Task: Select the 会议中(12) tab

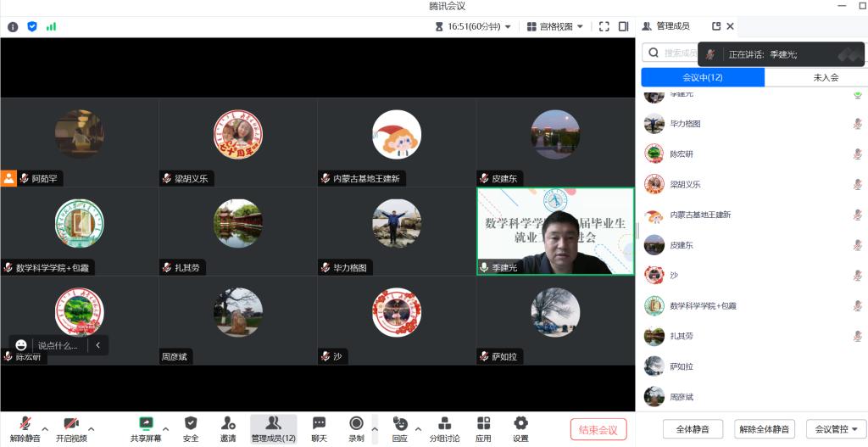Action: [x=703, y=77]
